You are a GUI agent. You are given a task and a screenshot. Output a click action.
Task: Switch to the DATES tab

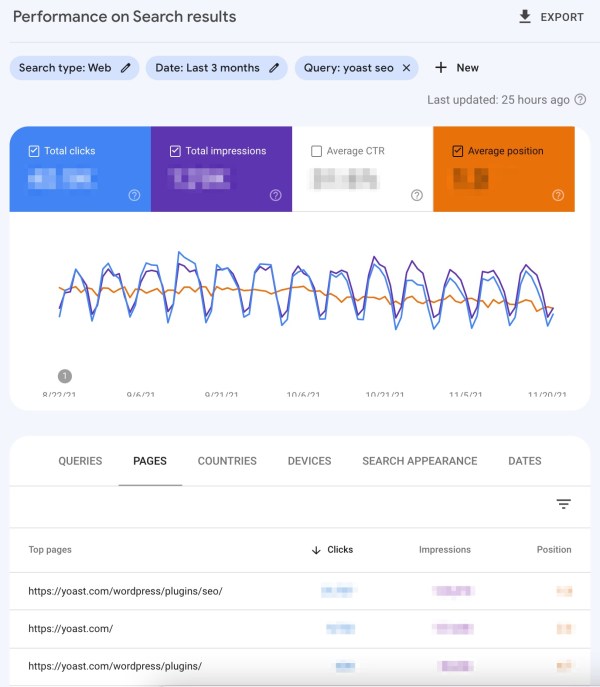525,461
